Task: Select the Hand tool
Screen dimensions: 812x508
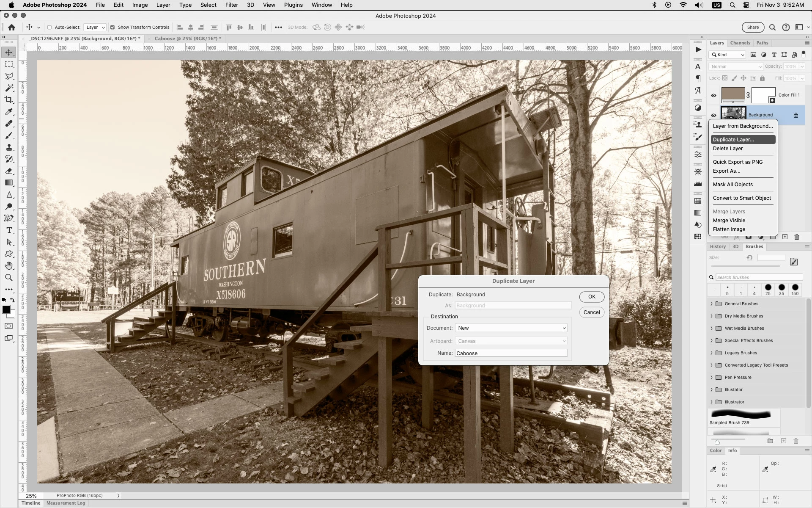Action: pos(9,265)
